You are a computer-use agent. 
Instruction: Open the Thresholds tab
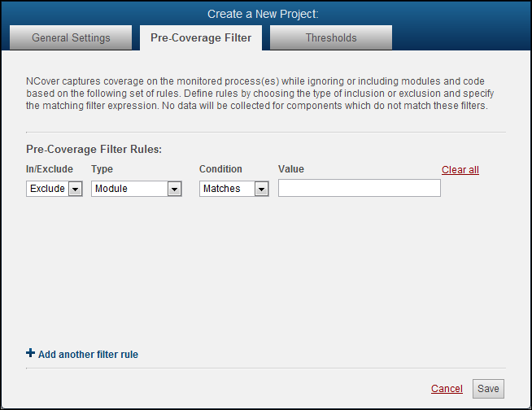point(330,37)
